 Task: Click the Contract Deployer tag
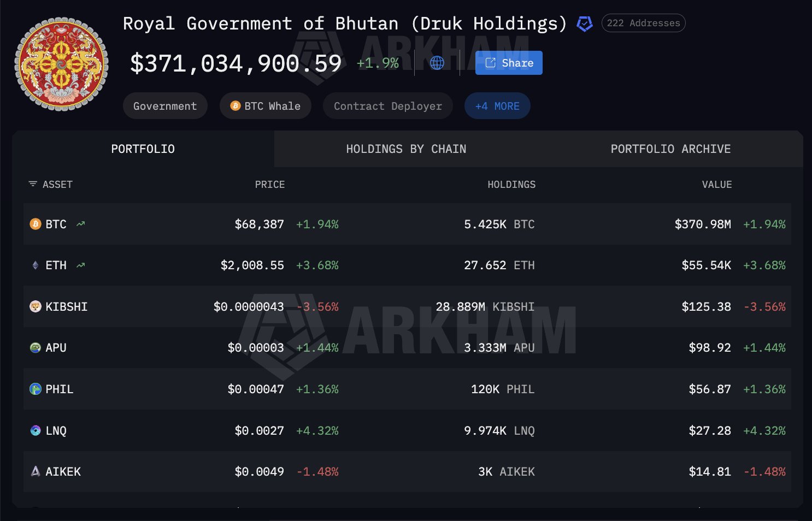coord(387,106)
